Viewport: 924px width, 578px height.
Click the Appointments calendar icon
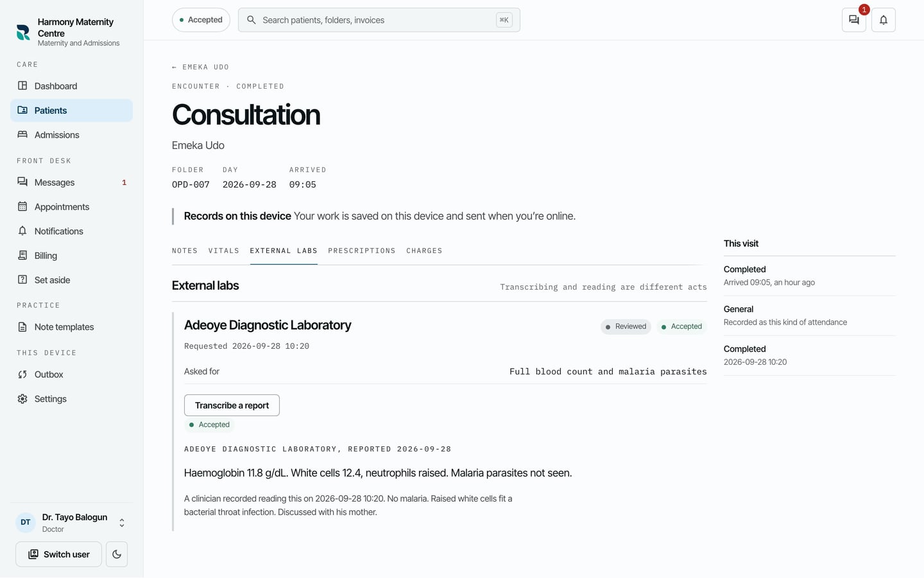(x=22, y=206)
